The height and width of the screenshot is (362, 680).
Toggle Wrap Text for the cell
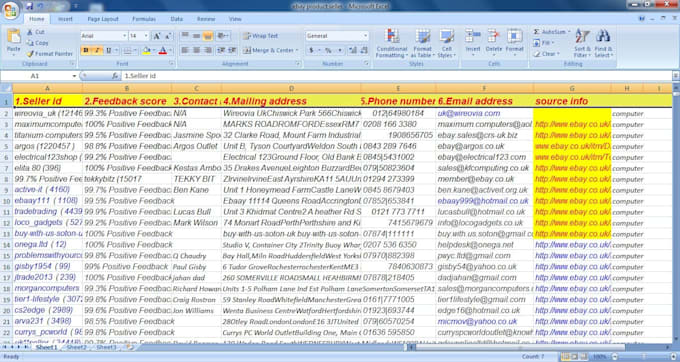tap(261, 36)
